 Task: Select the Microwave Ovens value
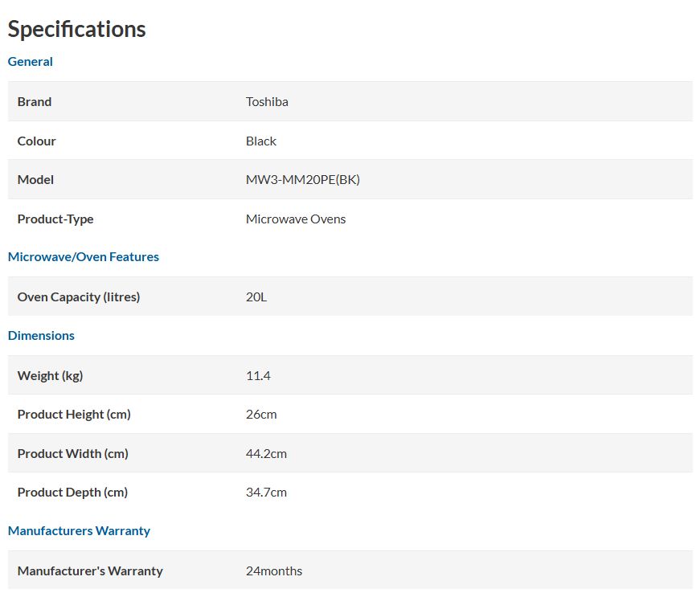pos(296,219)
